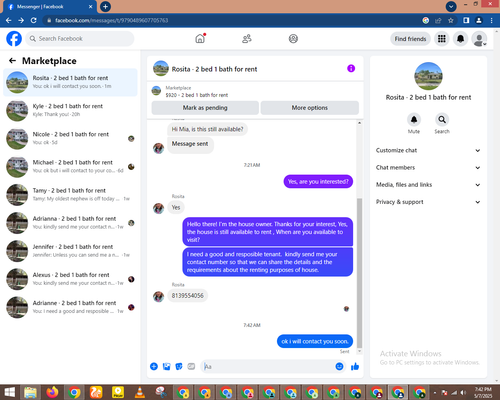Viewport: 500px width, 400px height.
Task: Search within the Rosita conversation
Action: [442, 119]
